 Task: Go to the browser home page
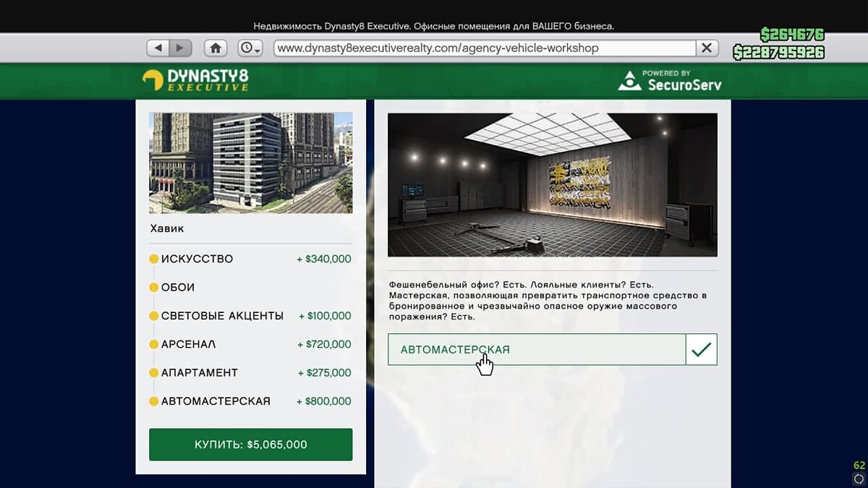coord(215,48)
